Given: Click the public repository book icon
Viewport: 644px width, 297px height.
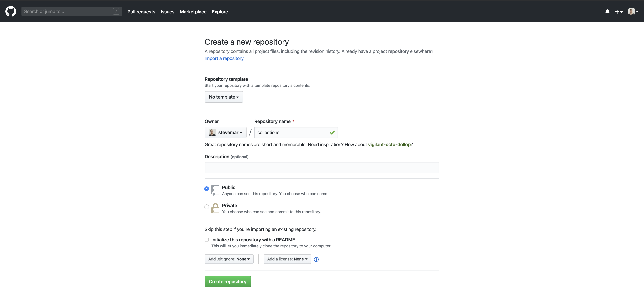Looking at the screenshot, I should pyautogui.click(x=215, y=190).
